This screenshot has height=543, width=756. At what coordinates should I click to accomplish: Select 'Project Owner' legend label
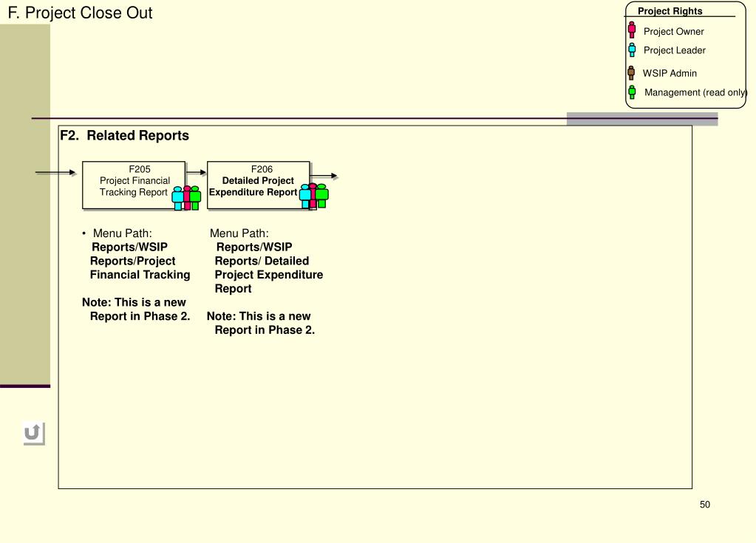tap(673, 31)
